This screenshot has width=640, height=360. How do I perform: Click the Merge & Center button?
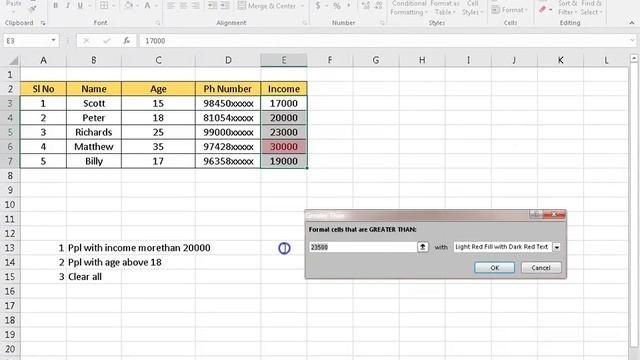click(x=267, y=6)
